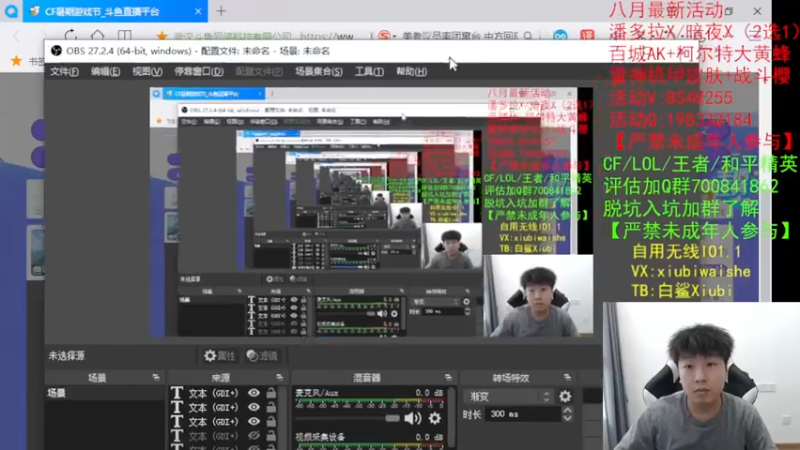The height and width of the screenshot is (450, 800).
Task: Click the 滤镜 filters button
Action: pos(262,356)
